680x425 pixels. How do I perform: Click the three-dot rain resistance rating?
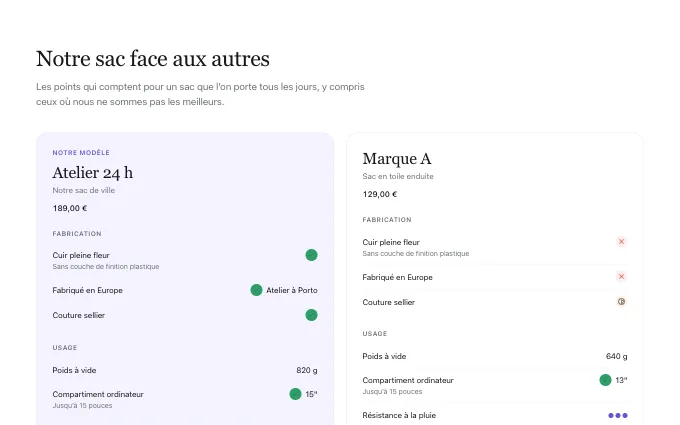pos(618,415)
